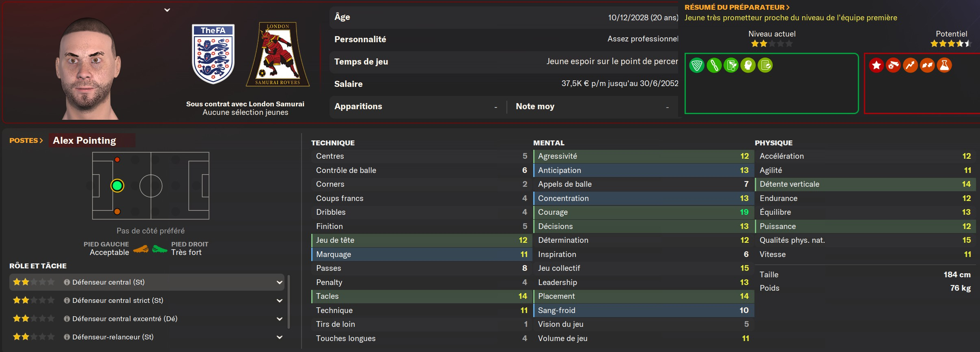Screen dimensions: 980x352
Task: Select the orange left-back position dot on the pitch
Action: 117,212
